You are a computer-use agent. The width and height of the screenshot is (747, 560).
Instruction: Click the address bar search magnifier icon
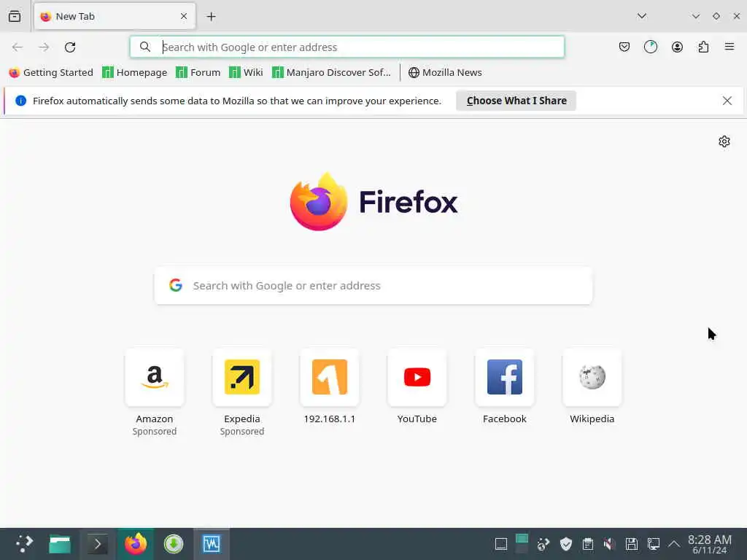(x=145, y=47)
